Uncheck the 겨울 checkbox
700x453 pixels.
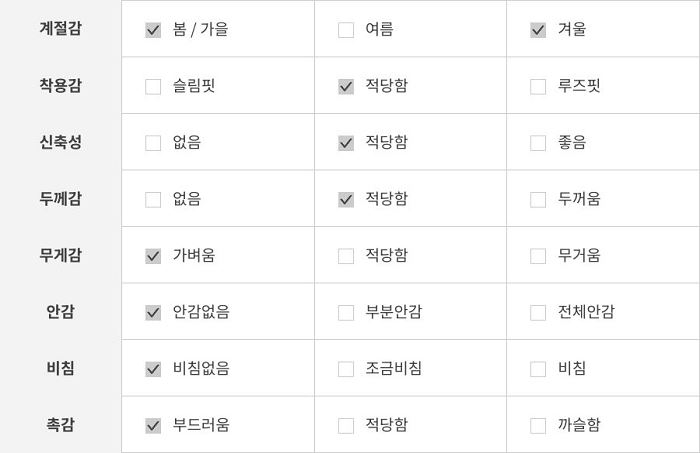click(538, 30)
